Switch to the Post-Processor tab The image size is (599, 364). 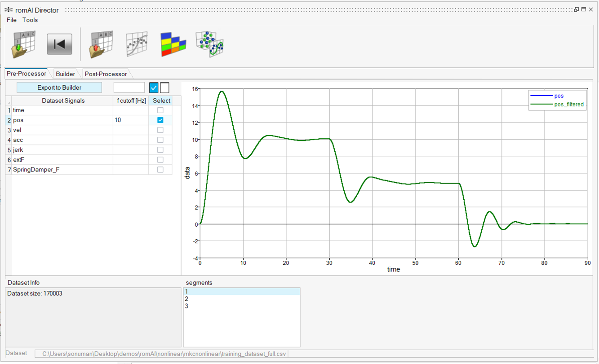point(106,74)
